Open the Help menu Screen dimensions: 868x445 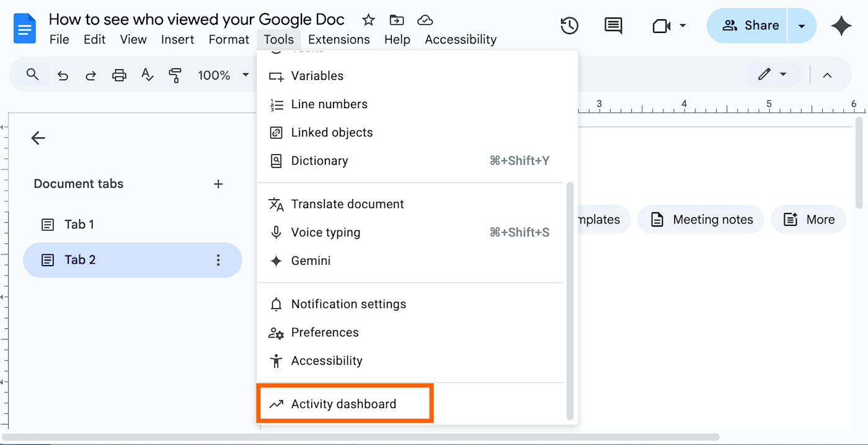[397, 39]
